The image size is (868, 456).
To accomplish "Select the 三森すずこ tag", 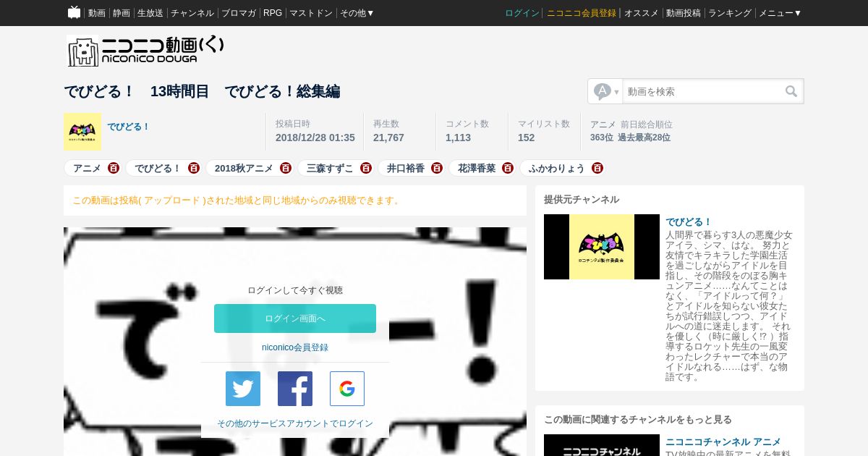I will click(330, 168).
